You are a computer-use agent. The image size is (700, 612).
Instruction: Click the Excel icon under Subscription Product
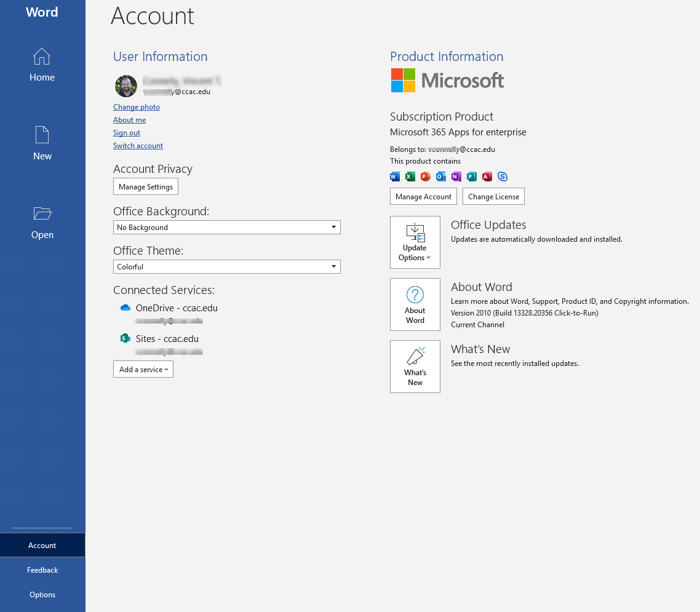click(410, 177)
